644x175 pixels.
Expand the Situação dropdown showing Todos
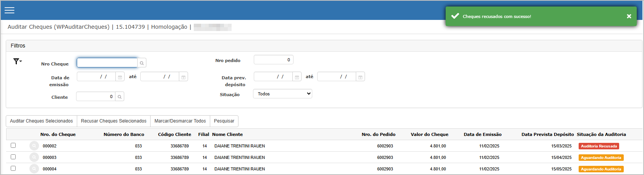282,94
